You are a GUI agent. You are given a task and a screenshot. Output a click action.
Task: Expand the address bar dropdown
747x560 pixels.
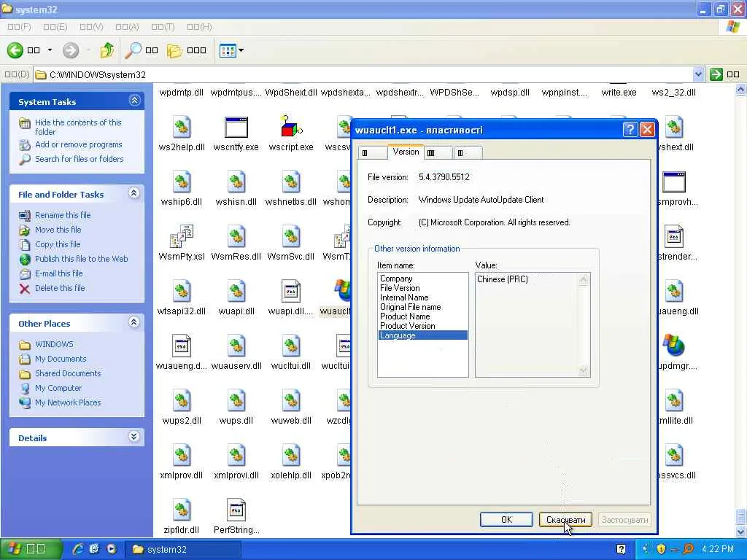pos(698,74)
